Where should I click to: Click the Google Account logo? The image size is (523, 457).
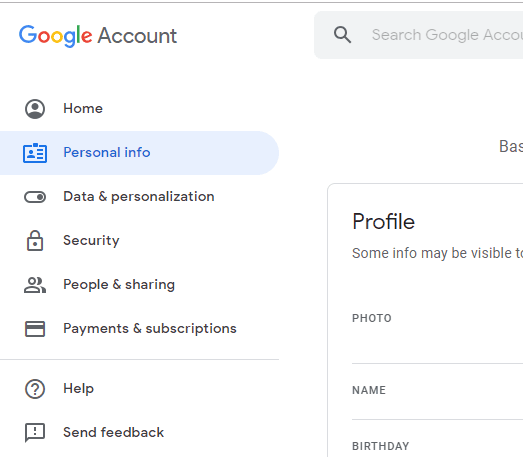coord(98,36)
